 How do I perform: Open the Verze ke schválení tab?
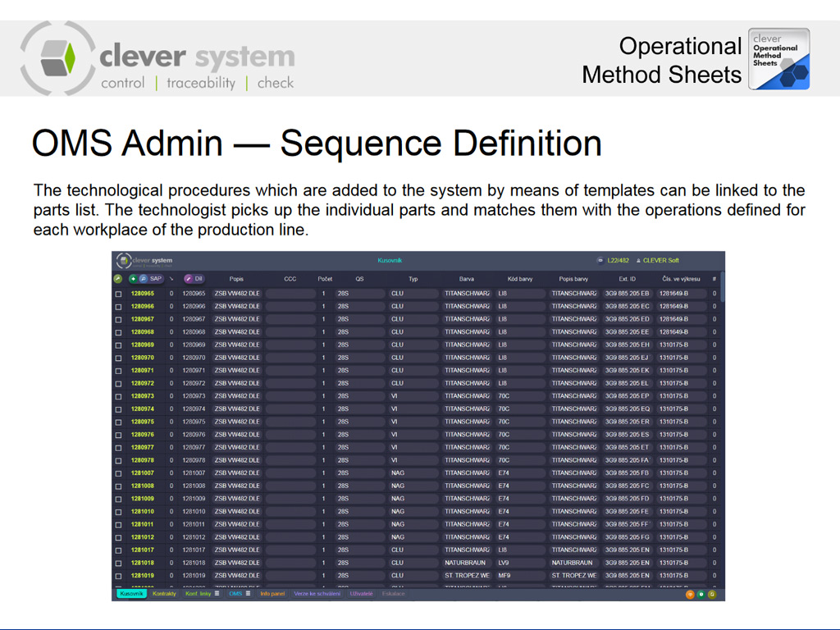pos(317,594)
